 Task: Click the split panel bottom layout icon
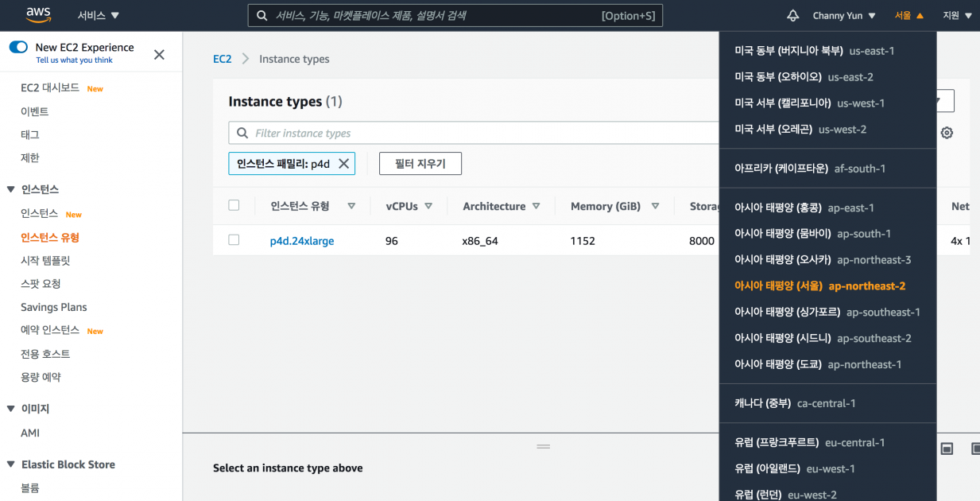tap(946, 449)
